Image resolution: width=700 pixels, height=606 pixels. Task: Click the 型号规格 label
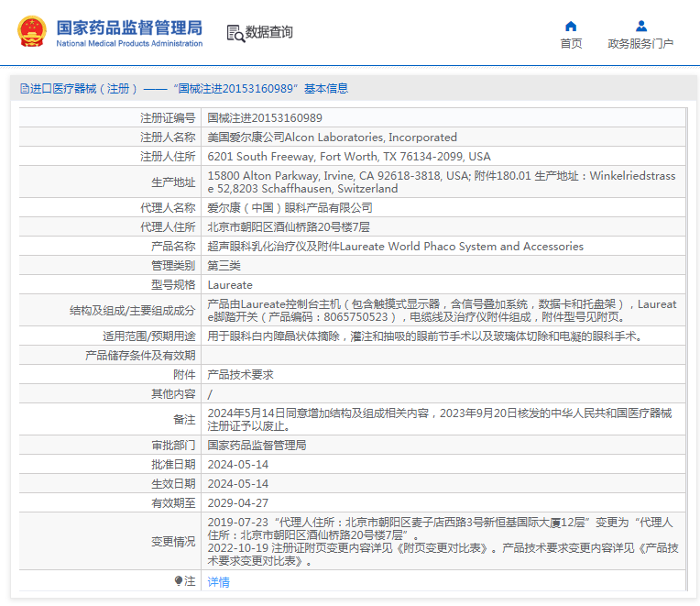tap(173, 284)
